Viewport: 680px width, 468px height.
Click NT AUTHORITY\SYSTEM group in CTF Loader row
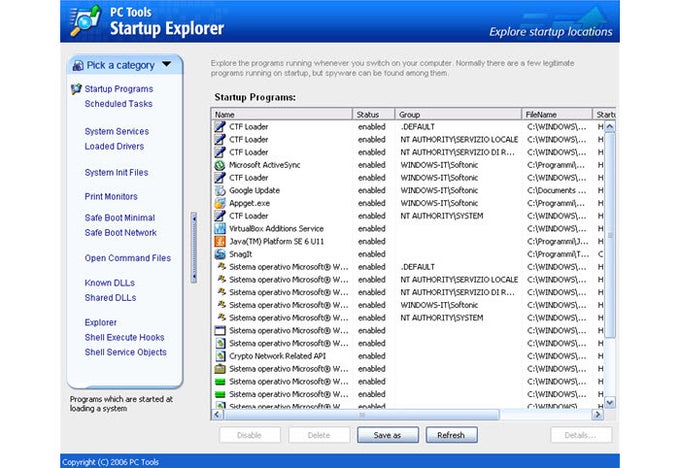[x=441, y=216]
